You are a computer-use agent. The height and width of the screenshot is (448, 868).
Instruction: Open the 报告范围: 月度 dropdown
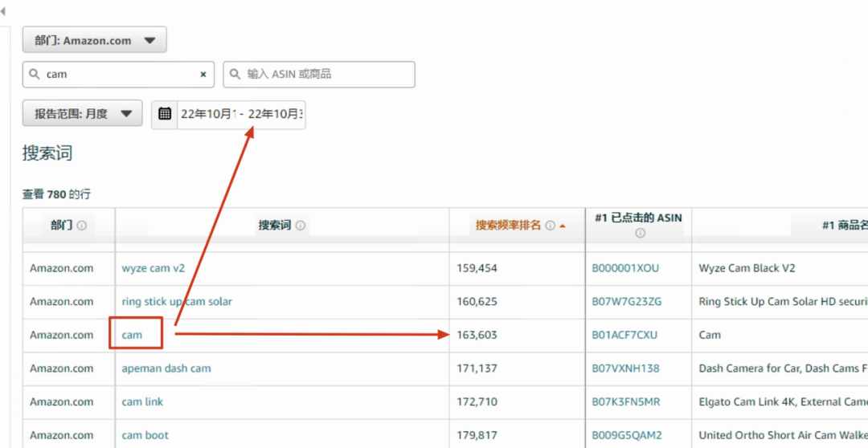[83, 113]
